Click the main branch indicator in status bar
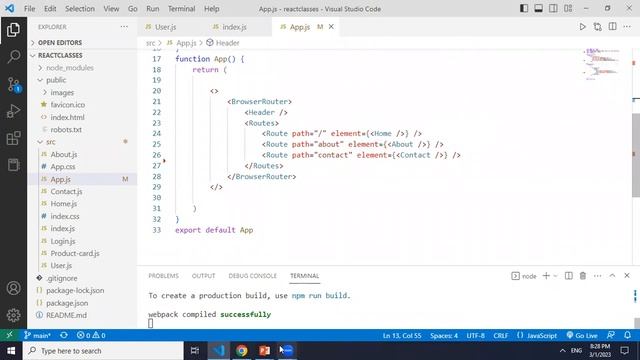 tap(37, 336)
